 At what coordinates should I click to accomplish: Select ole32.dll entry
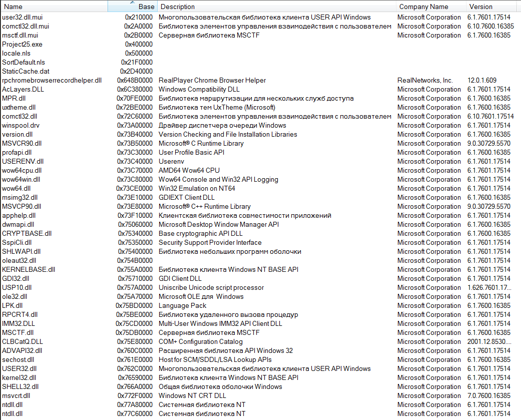[260, 296]
